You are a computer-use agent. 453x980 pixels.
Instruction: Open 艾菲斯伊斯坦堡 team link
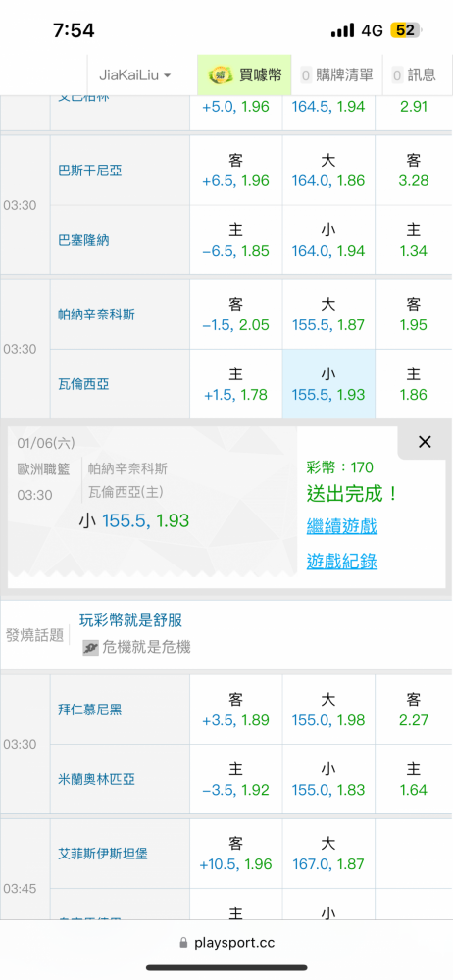click(x=103, y=854)
